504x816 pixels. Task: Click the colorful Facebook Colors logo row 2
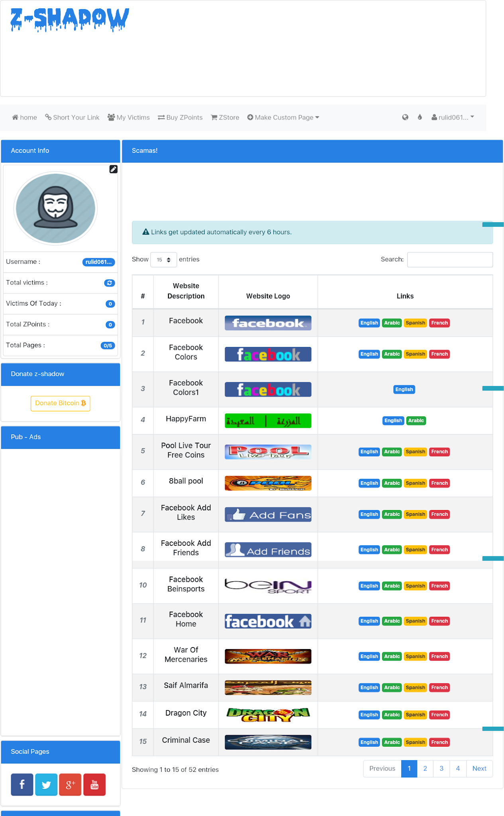[x=268, y=354]
